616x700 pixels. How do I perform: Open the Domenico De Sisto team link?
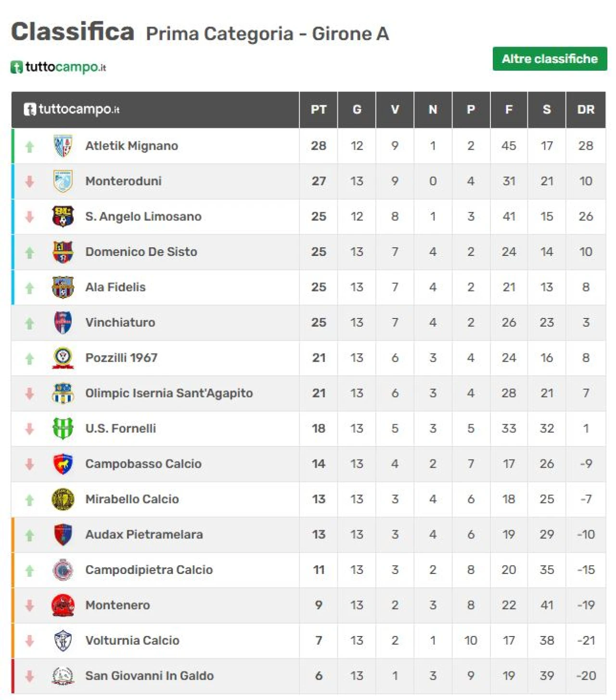[141, 252]
